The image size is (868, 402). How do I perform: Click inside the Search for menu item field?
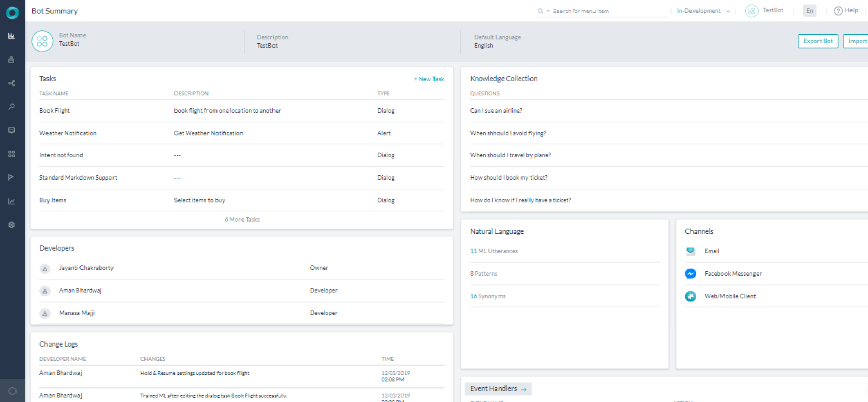point(598,10)
